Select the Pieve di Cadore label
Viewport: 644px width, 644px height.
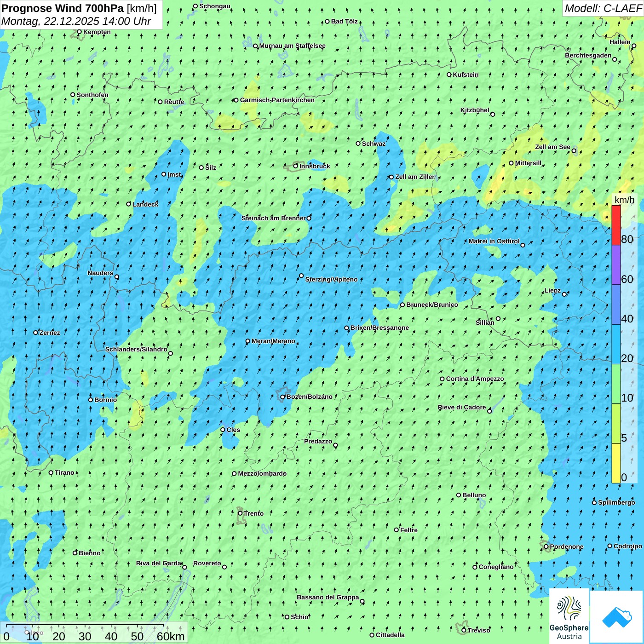point(462,407)
